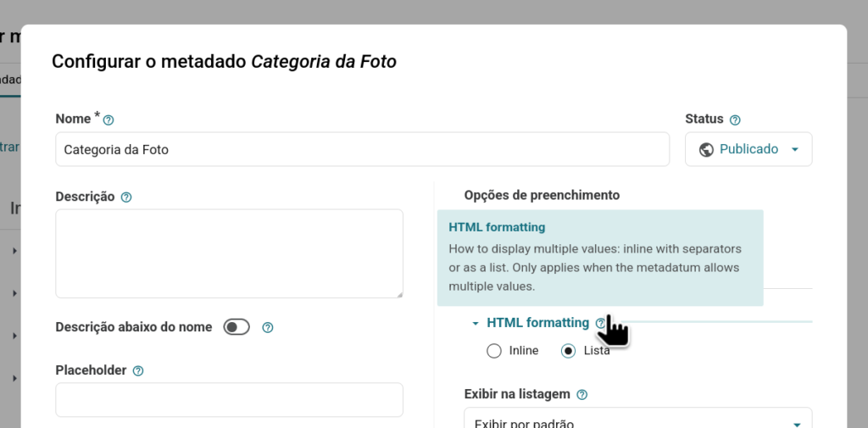This screenshot has width=868, height=428.
Task: Click the Publicado status text
Action: point(748,149)
